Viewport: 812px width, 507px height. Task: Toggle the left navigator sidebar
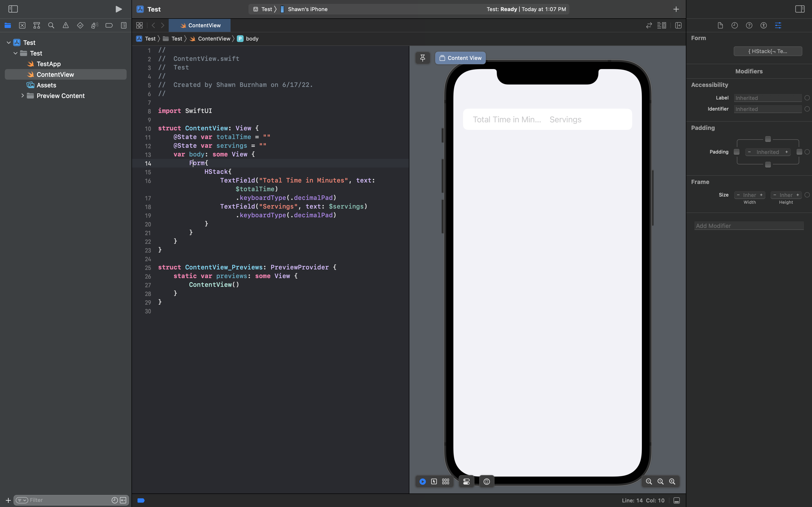click(13, 9)
